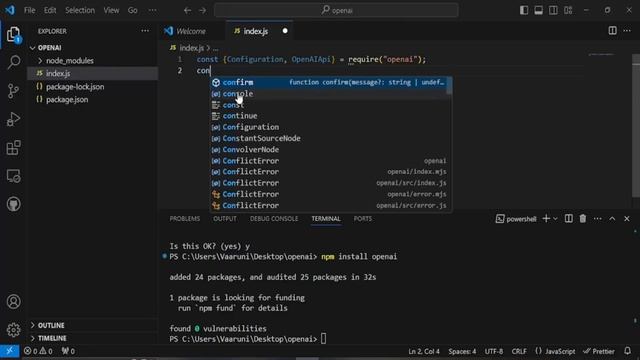Click Ln 2, Col 4 in status bar
Image resolution: width=640 pixels, height=360 pixels.
coord(424,351)
